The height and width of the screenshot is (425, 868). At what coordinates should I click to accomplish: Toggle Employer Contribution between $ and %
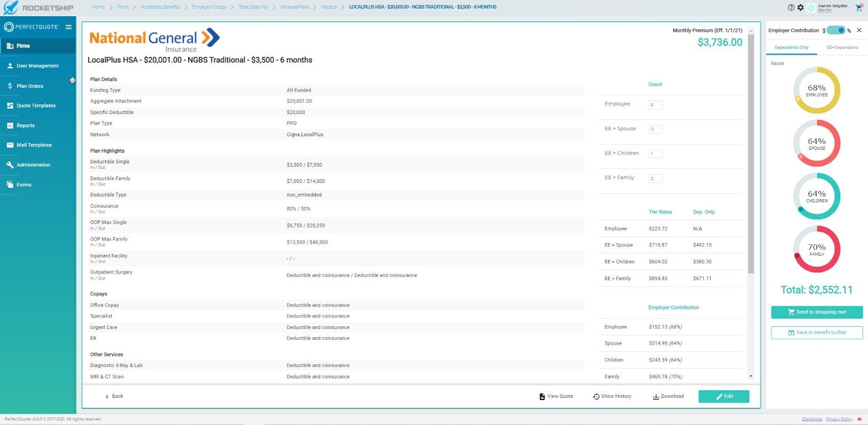836,30
